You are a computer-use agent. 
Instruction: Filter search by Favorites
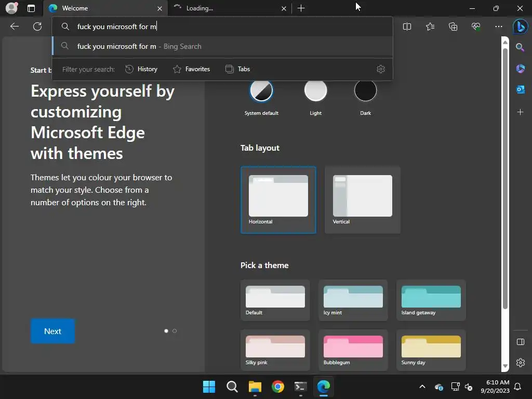click(x=191, y=69)
